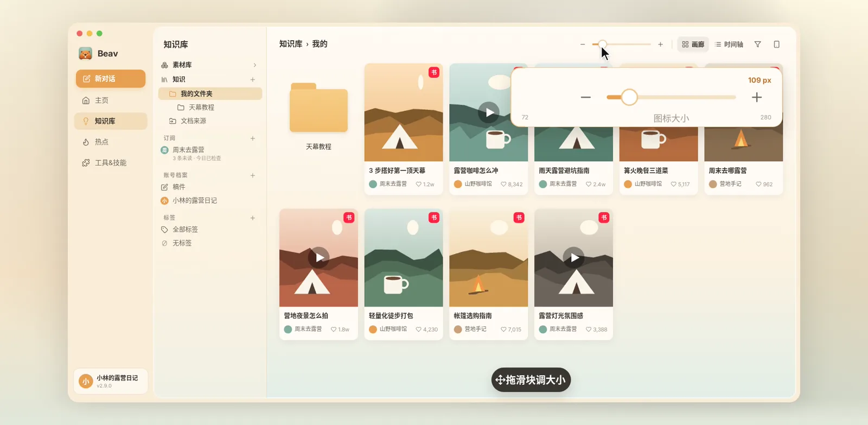Open the 天幕教程 folder thumbnail
The height and width of the screenshot is (425, 868).
(x=318, y=107)
